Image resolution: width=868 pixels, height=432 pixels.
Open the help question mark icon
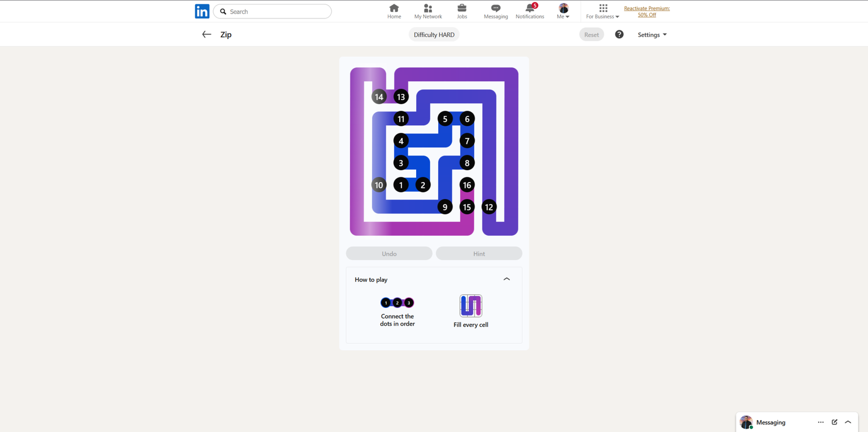619,35
